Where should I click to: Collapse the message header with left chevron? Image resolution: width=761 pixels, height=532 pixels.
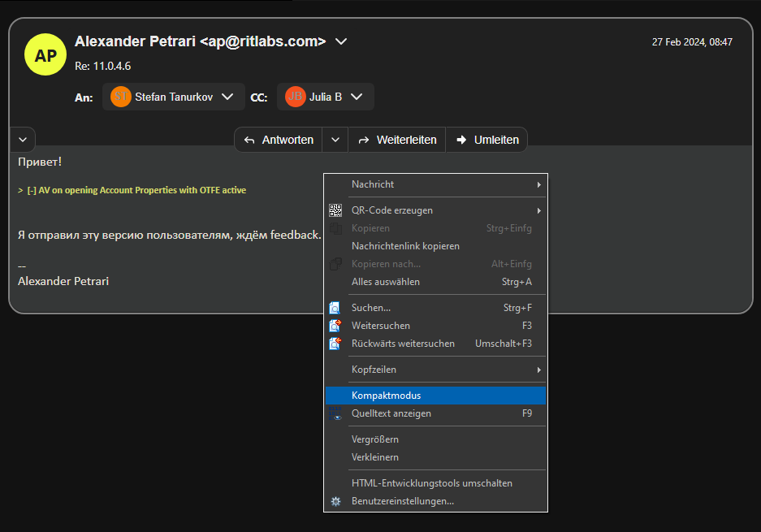click(22, 140)
